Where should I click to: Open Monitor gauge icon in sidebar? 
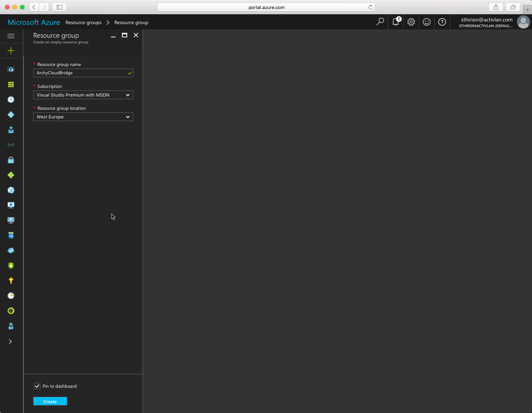click(11, 296)
